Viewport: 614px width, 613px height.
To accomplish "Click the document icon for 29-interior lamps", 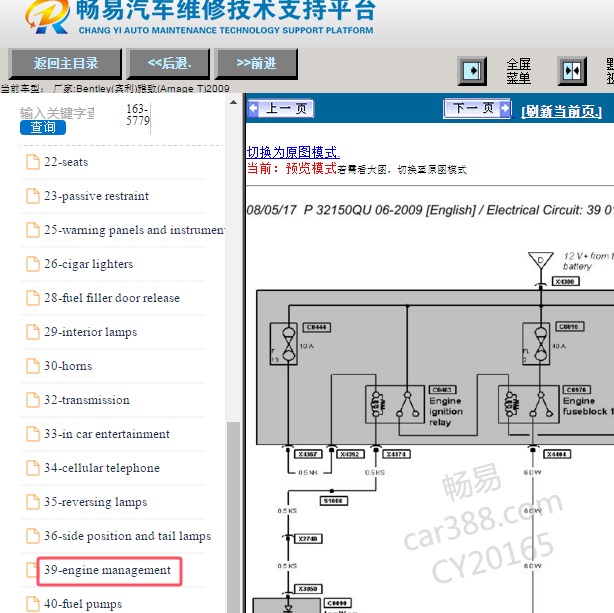I will (x=33, y=332).
